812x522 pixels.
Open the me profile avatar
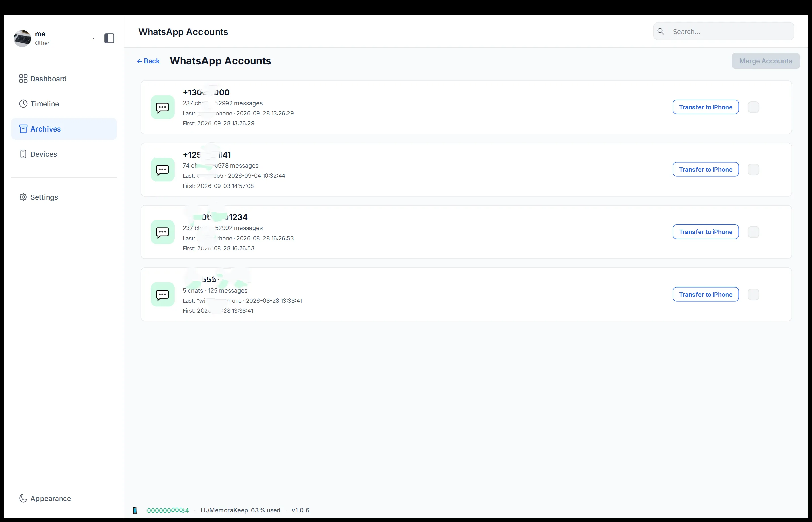pyautogui.click(x=22, y=38)
